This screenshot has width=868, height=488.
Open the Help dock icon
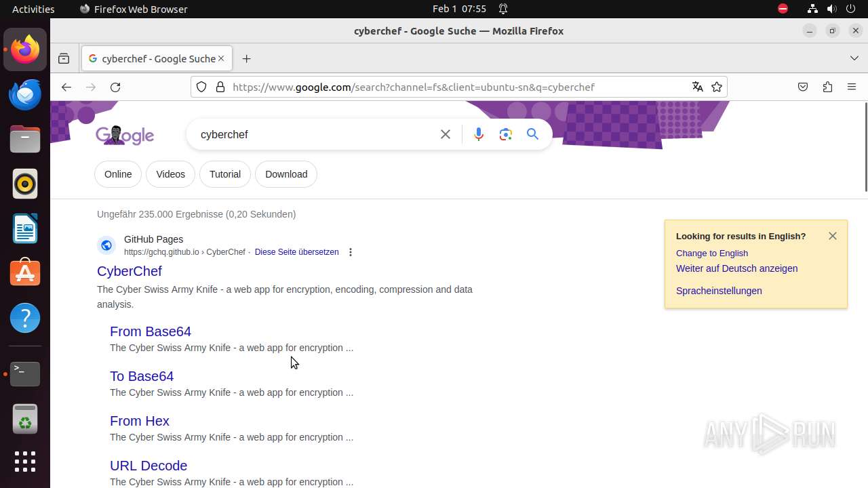25,318
